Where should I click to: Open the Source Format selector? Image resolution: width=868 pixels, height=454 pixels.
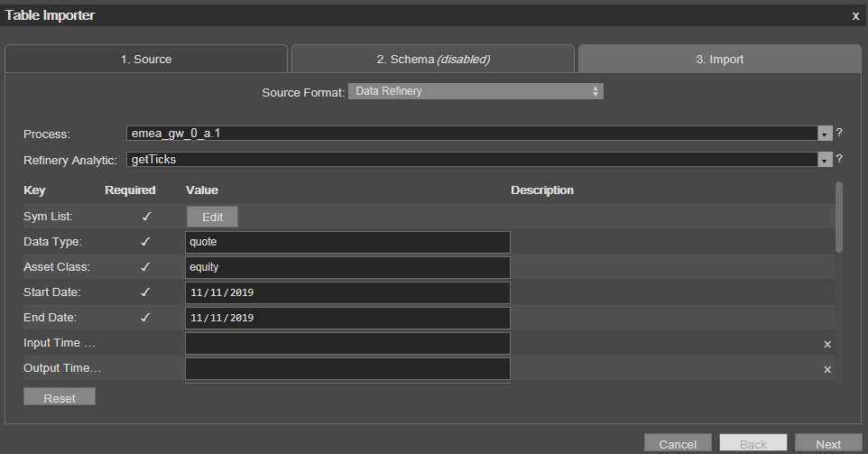[x=476, y=91]
